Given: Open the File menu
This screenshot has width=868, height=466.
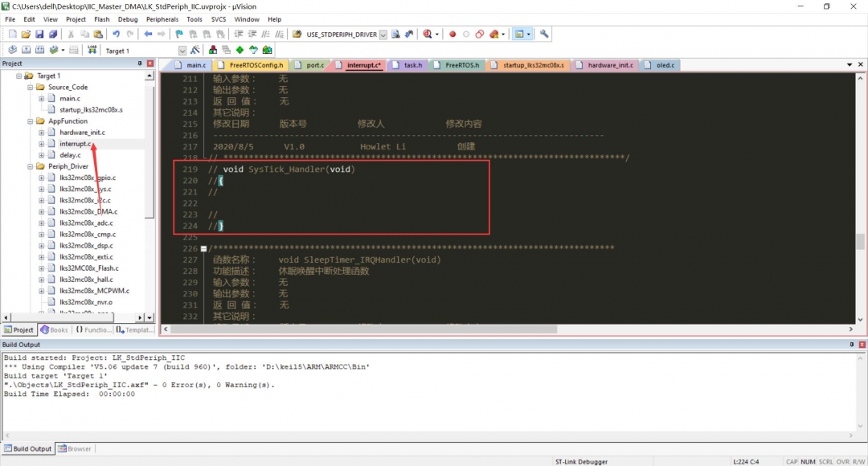Looking at the screenshot, I should coord(10,19).
